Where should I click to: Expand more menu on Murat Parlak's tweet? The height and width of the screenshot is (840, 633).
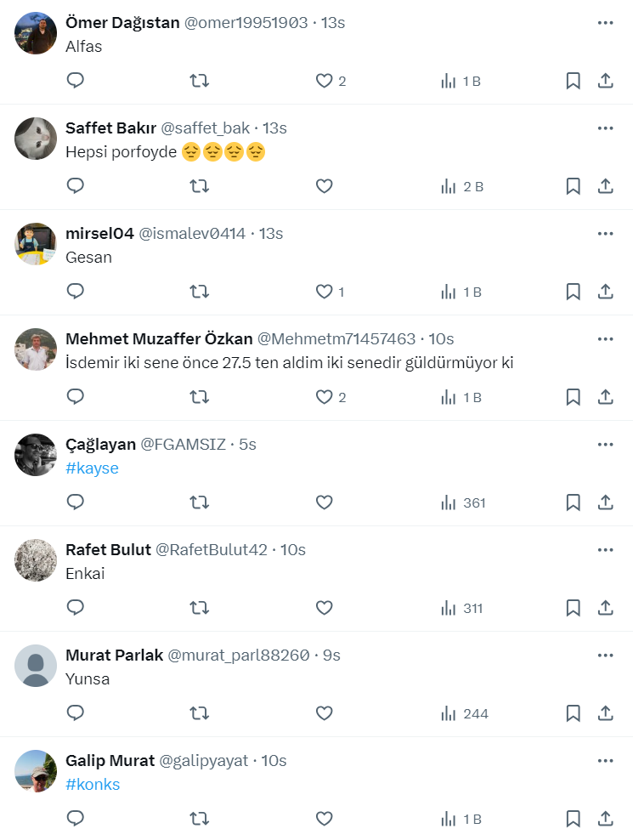(x=605, y=655)
